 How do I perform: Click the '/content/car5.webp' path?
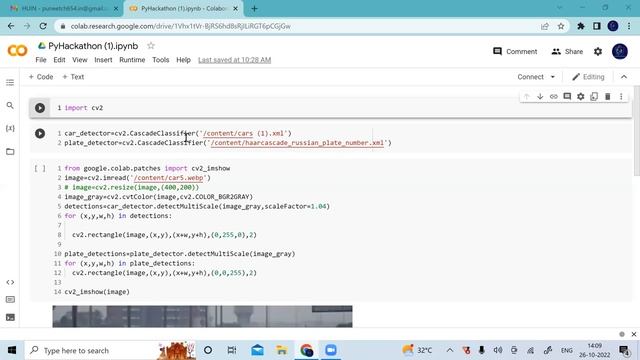pyautogui.click(x=168, y=178)
